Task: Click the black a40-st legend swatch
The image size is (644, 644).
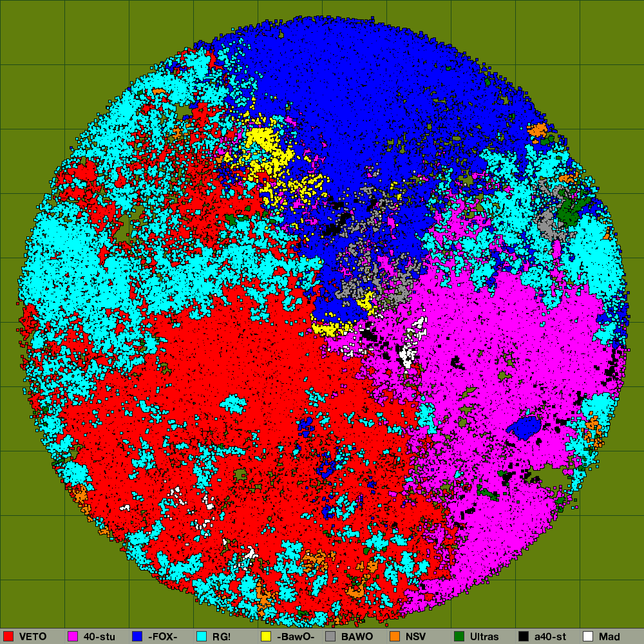Action: click(524, 636)
